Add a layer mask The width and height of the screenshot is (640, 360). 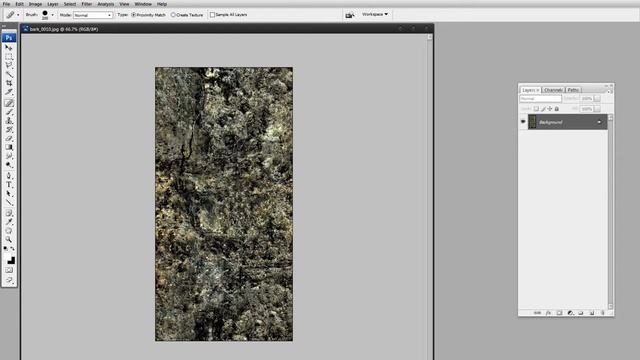pyautogui.click(x=559, y=313)
